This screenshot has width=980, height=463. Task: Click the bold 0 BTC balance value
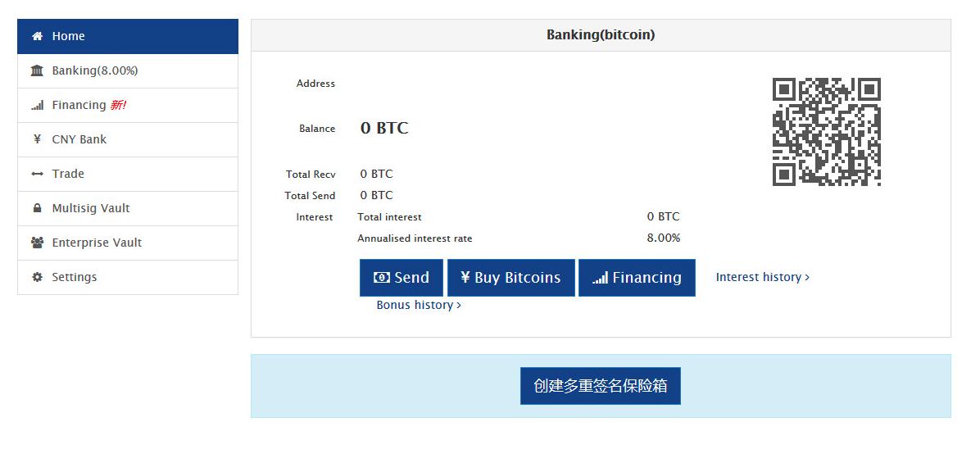coord(384,128)
